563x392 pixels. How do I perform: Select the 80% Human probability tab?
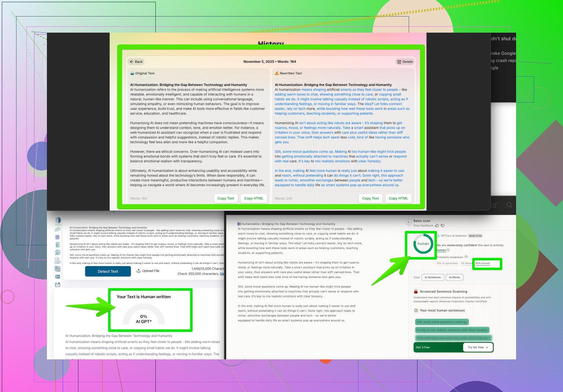[483, 263]
